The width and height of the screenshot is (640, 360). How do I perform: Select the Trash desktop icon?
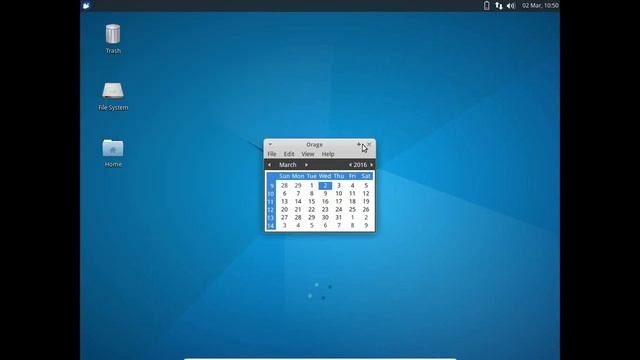(x=113, y=33)
